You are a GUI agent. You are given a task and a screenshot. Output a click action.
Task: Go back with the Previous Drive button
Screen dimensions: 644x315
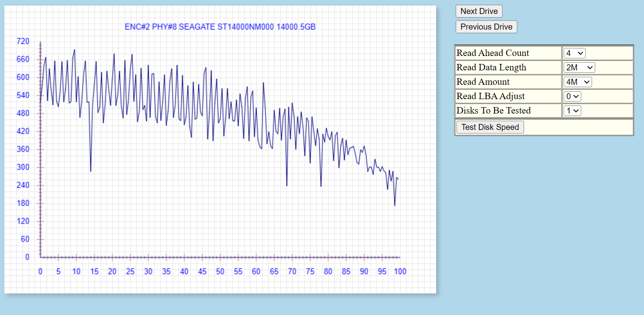(486, 27)
